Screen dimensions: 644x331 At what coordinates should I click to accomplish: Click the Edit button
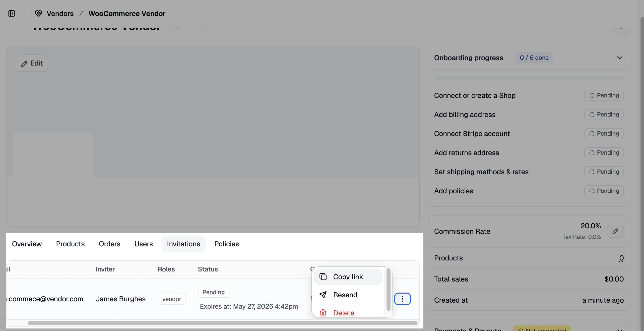click(32, 63)
